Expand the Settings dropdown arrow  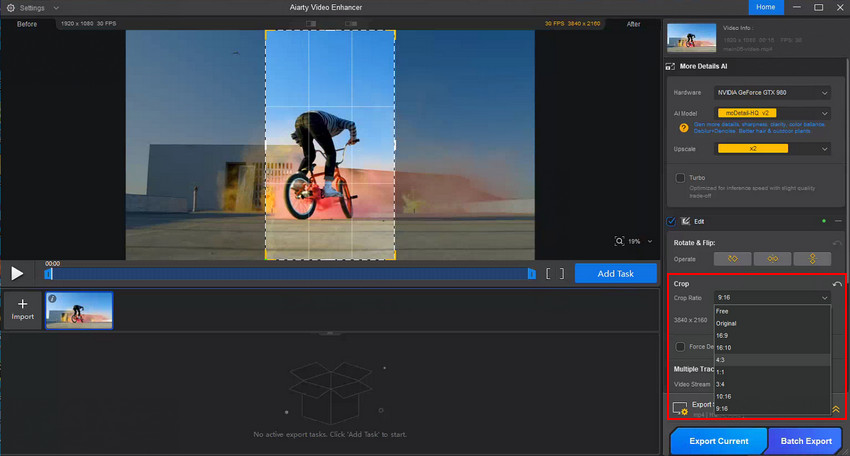click(56, 8)
